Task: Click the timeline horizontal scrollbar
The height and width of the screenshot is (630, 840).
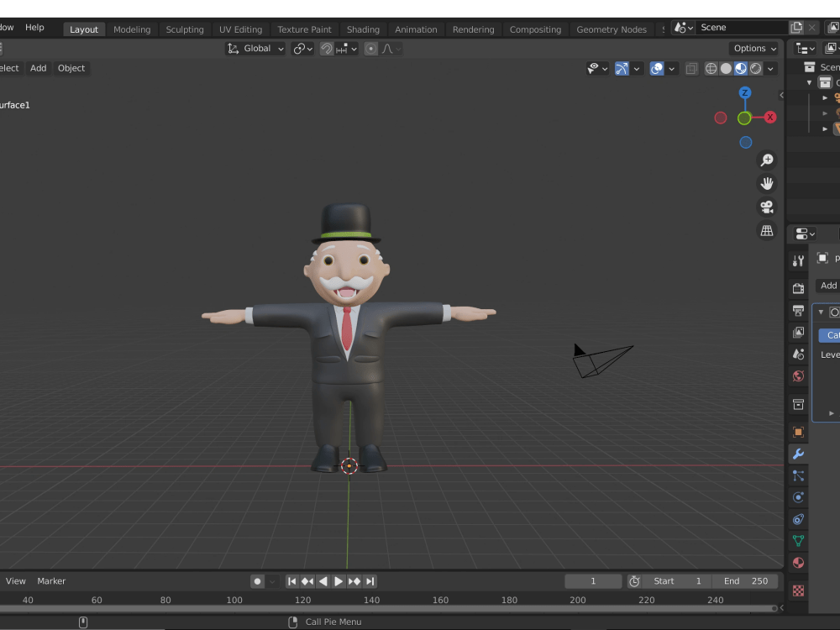Action: 388,608
